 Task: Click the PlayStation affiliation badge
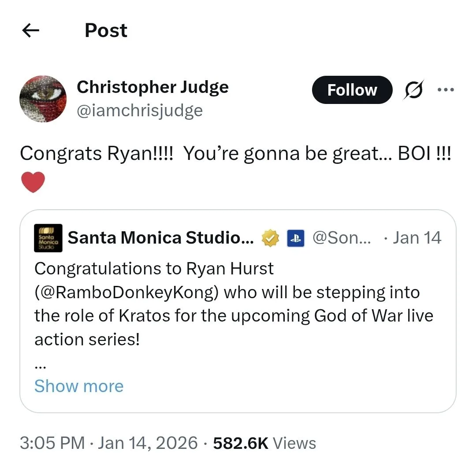pos(295,238)
